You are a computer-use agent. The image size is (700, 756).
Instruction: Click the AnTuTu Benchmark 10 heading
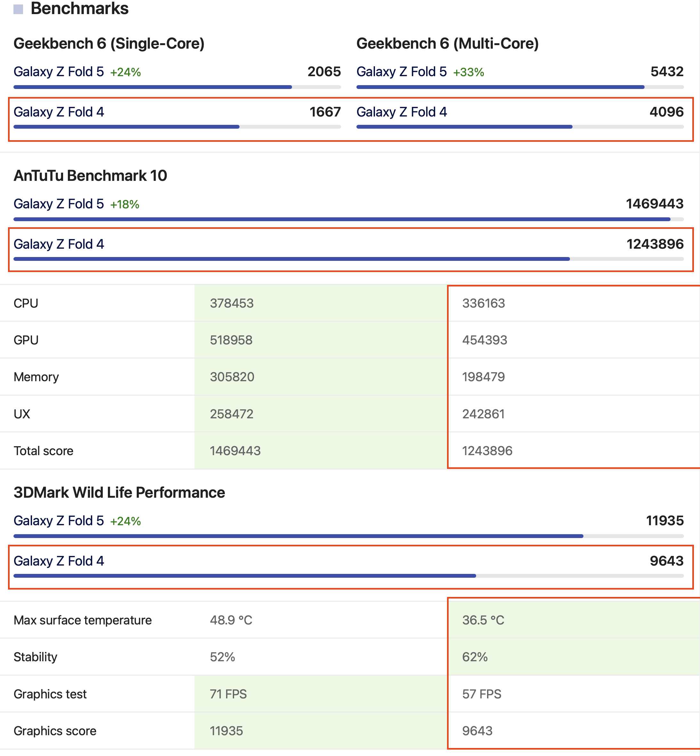(90, 176)
